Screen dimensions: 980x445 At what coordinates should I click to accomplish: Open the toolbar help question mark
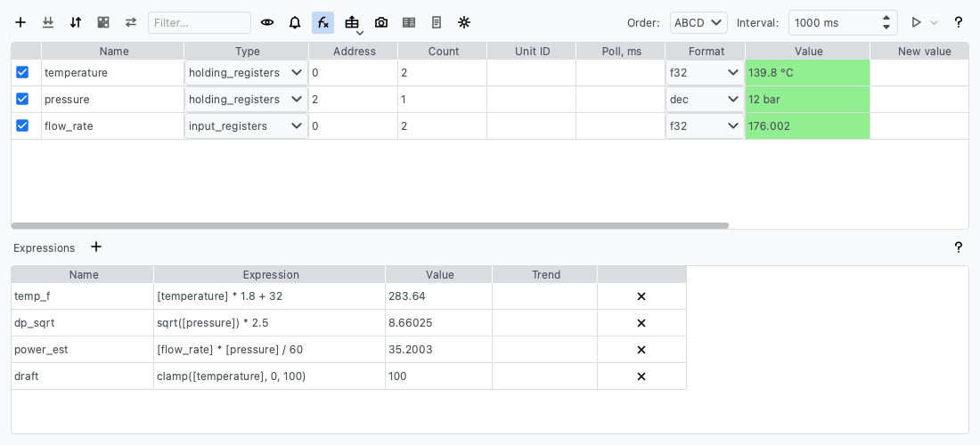(x=958, y=22)
